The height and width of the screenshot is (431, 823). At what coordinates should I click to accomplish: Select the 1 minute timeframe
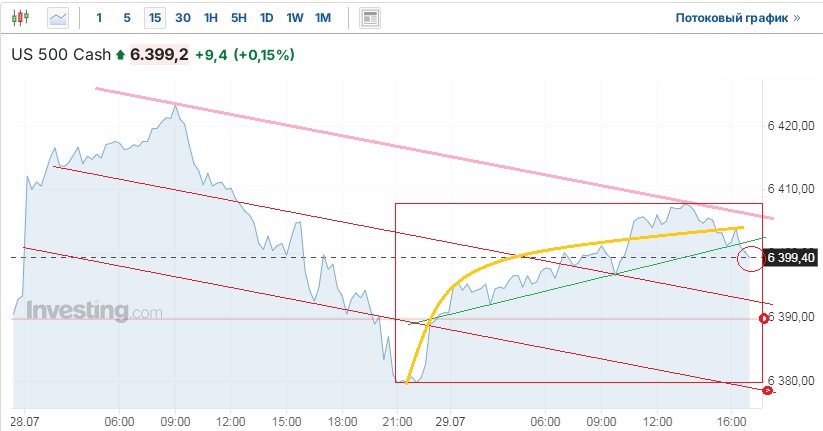click(x=99, y=18)
